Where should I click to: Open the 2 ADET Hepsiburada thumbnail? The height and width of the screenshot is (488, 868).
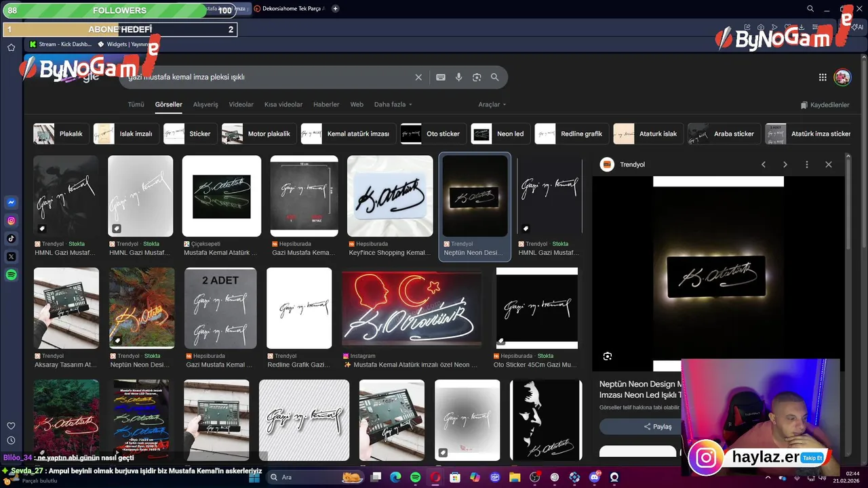point(220,308)
